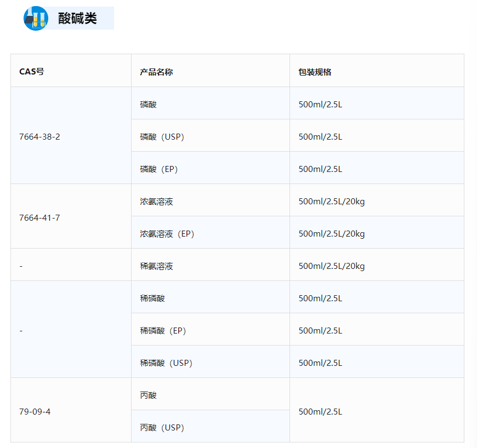Click CAS number 7664-41-7

pyautogui.click(x=39, y=217)
